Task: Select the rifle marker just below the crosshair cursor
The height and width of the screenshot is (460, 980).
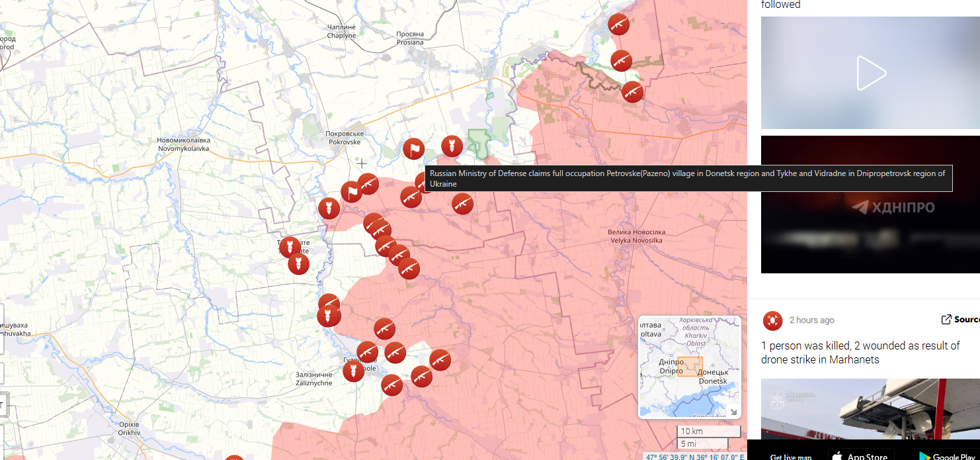Action: [x=368, y=184]
